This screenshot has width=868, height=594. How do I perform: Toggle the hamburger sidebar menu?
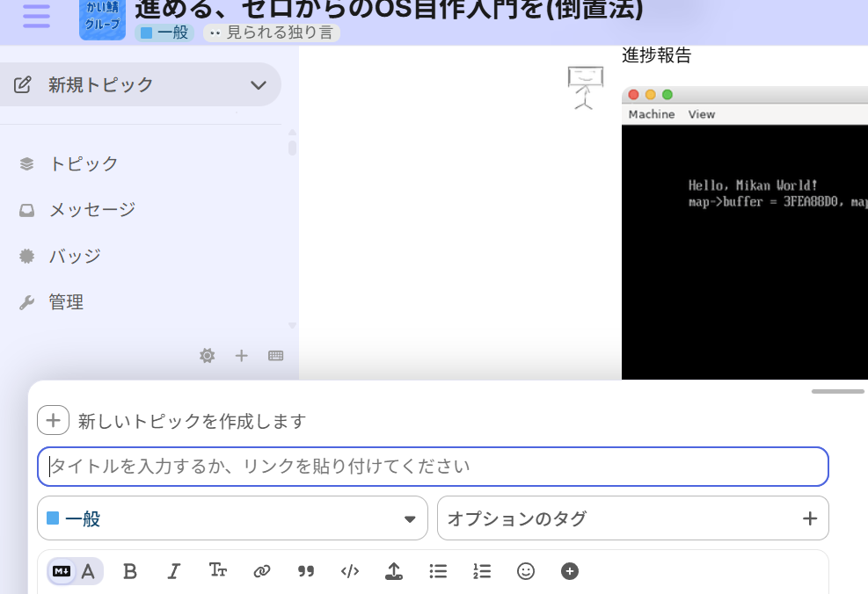(x=36, y=16)
